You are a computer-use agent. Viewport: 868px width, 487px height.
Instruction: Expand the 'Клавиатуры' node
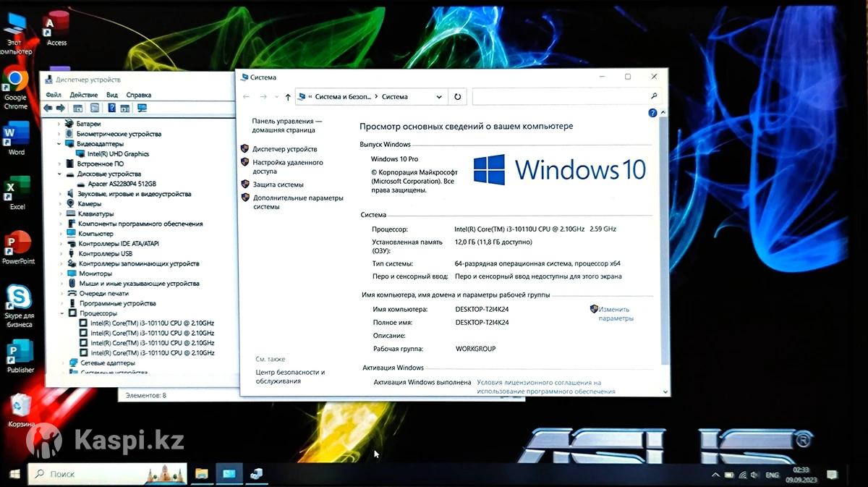tap(60, 214)
